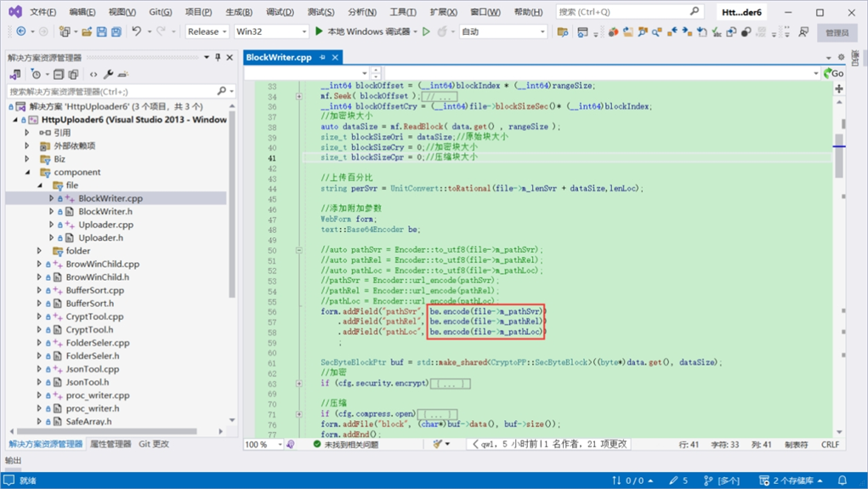The width and height of the screenshot is (868, 489).
Task: Click the Undo arrow icon
Action: 136,31
